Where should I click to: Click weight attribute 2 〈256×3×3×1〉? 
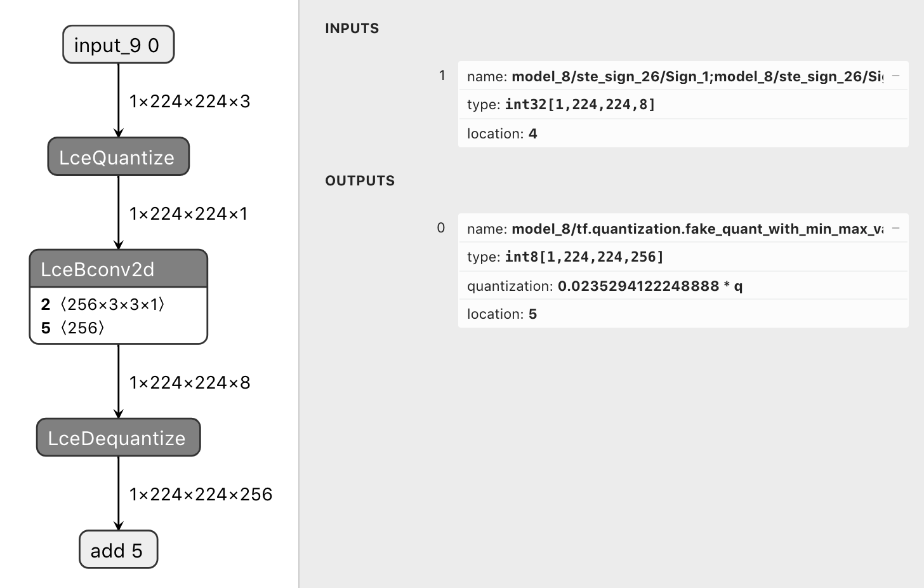(x=103, y=305)
